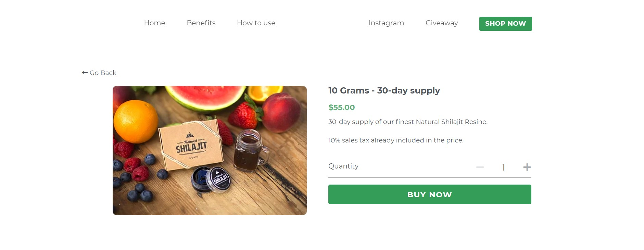Click the 30-day supply description text
The image size is (644, 250).
coord(408,122)
